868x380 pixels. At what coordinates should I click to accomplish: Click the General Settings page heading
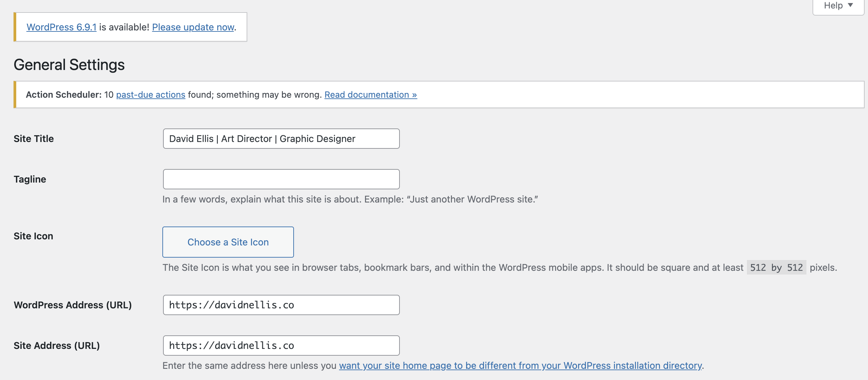[69, 65]
